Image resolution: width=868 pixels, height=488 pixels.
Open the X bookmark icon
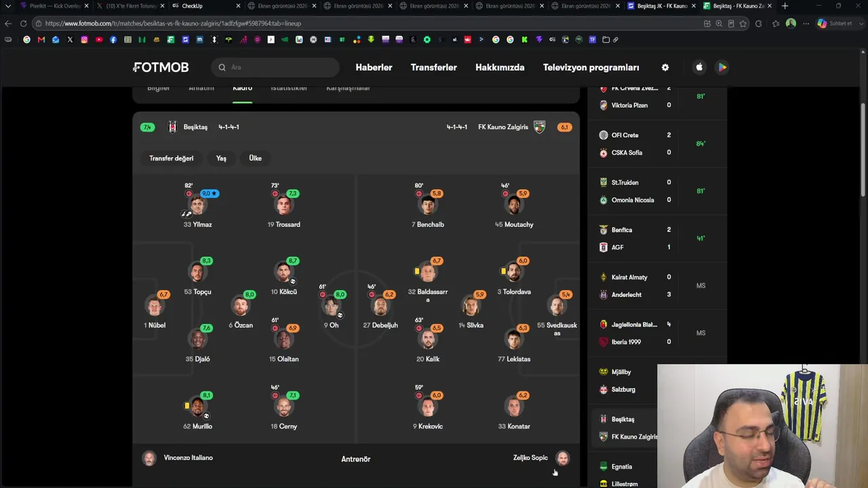point(70,39)
